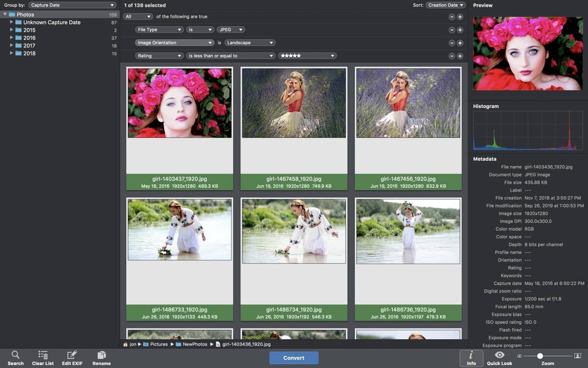Open the All/Any condition dropdown
Viewport: 588px width, 368px height.
(138, 16)
